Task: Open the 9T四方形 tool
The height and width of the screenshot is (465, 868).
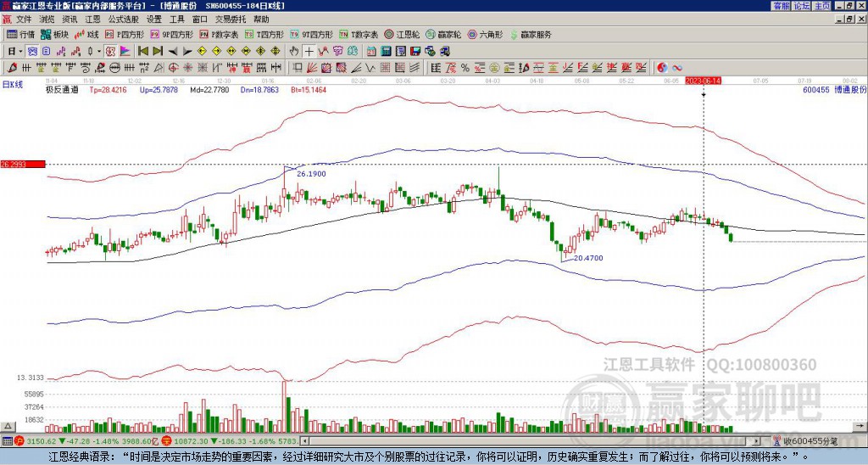Action: point(312,34)
